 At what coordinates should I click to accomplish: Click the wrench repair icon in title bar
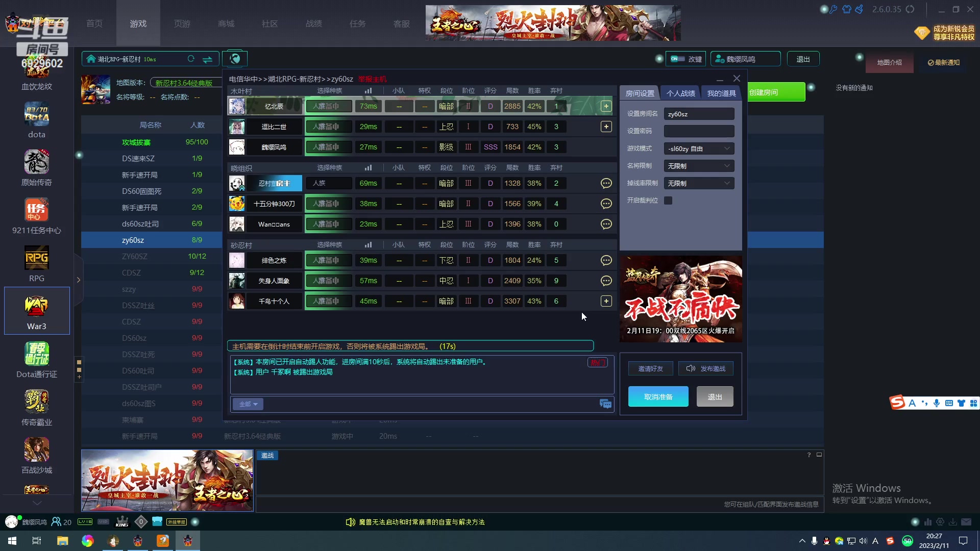[834, 9]
